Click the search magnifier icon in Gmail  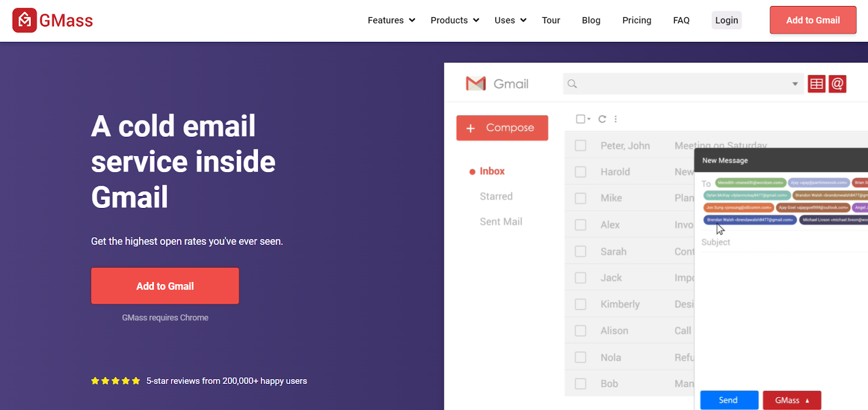(572, 84)
